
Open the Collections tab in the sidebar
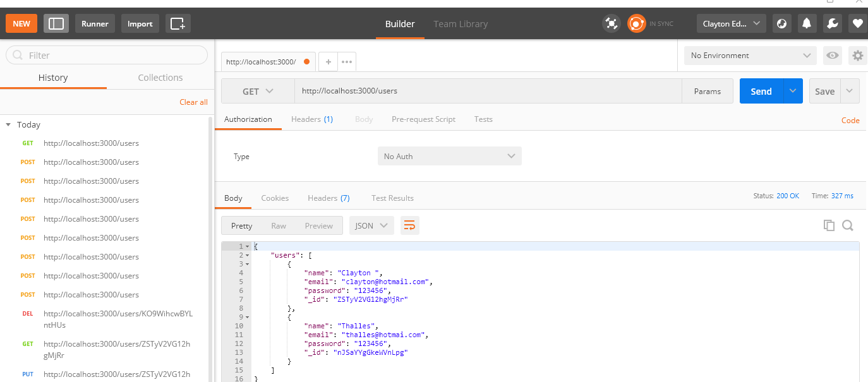(160, 77)
